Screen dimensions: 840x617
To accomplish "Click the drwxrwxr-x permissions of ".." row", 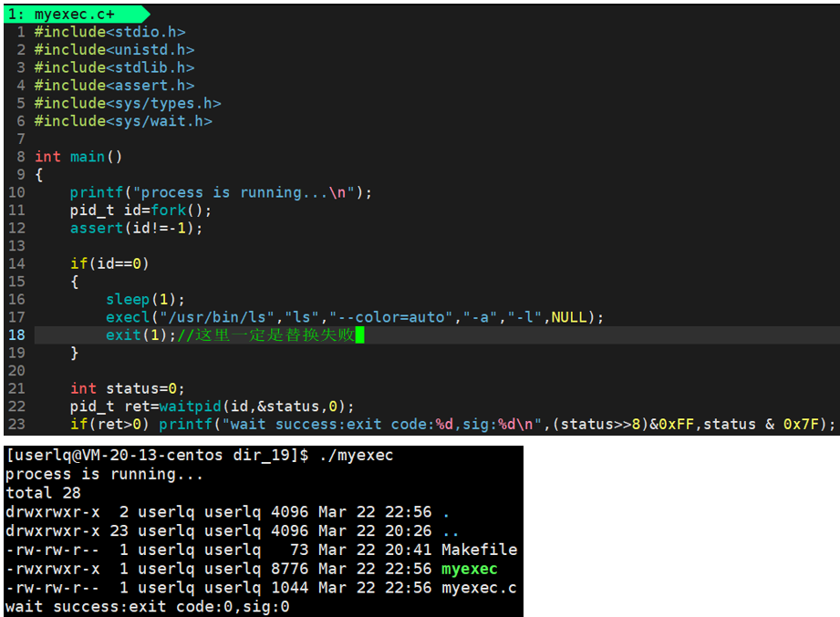I will (x=53, y=530).
